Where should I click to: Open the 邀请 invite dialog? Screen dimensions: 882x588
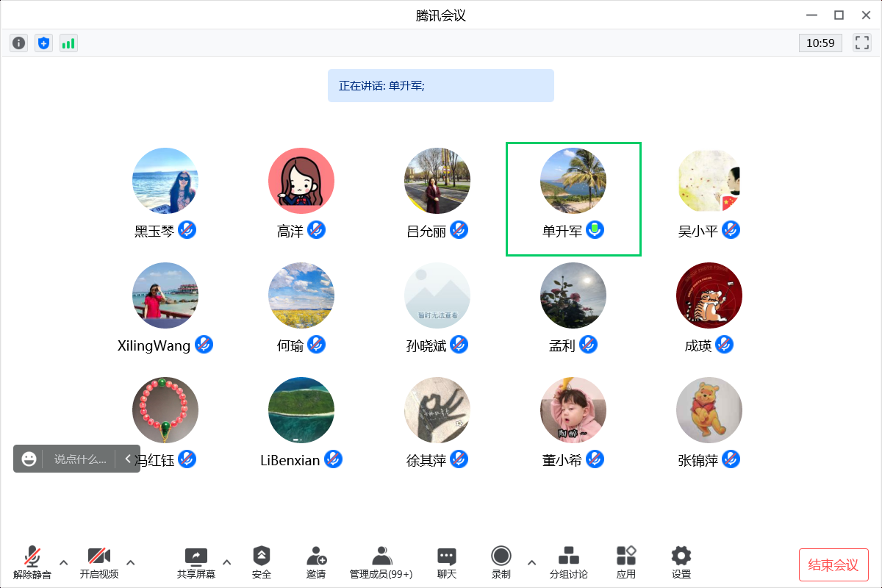pos(316,563)
